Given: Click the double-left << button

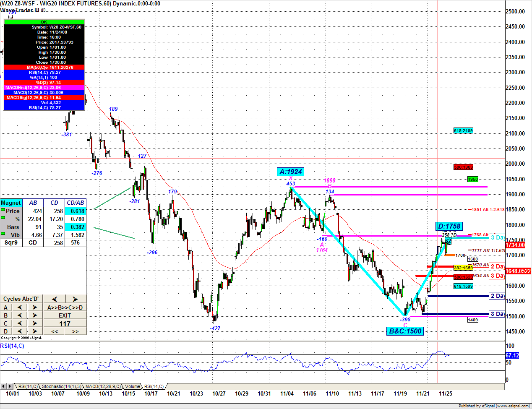Looking at the screenshot, I should click(x=55, y=331).
